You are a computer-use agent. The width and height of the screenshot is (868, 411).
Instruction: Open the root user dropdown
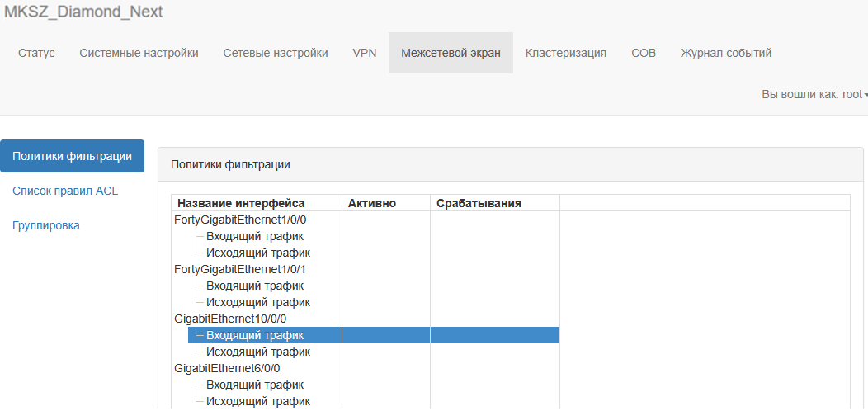pos(814,95)
